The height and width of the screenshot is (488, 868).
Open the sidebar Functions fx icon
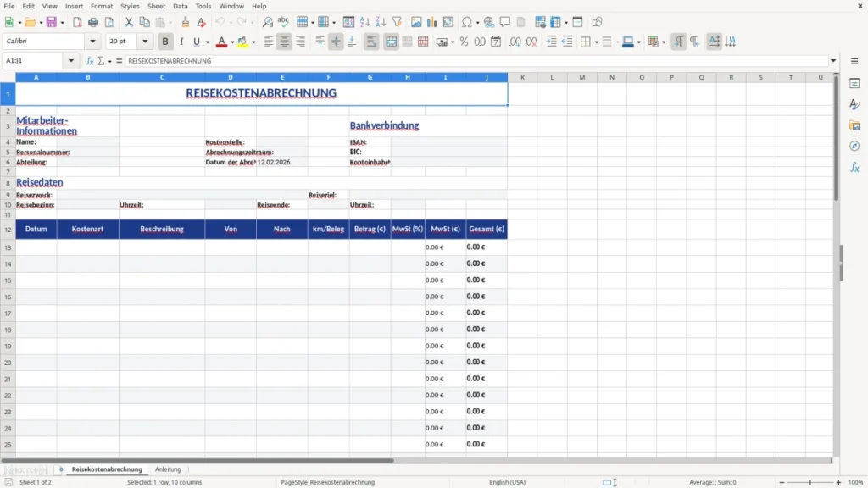(x=854, y=167)
